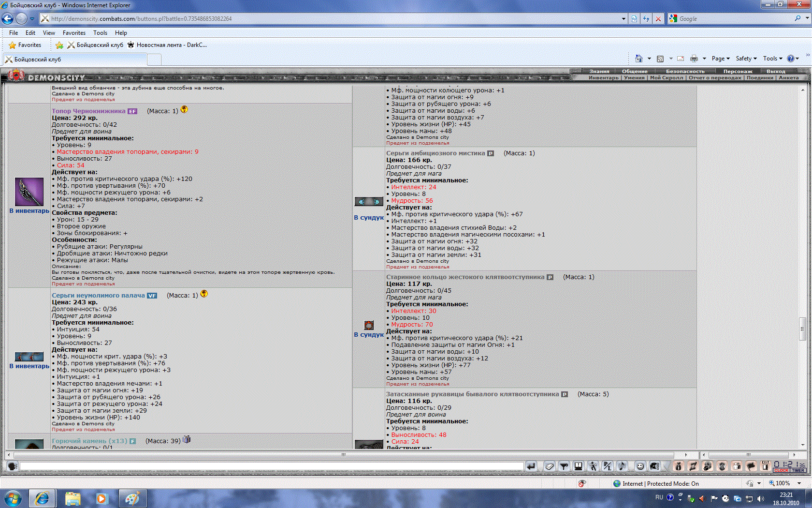Click gold badge next to Серьги неумолимого палача
The height and width of the screenshot is (508, 812).
click(204, 294)
